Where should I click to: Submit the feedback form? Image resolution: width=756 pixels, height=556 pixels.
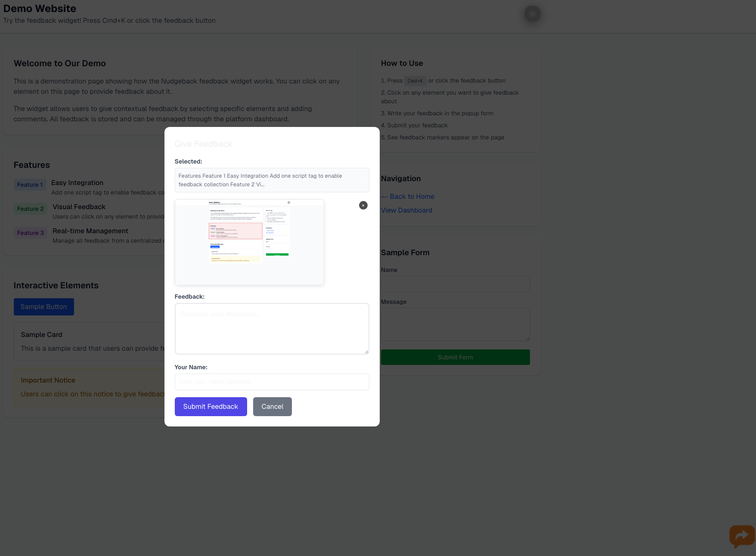coord(211,406)
